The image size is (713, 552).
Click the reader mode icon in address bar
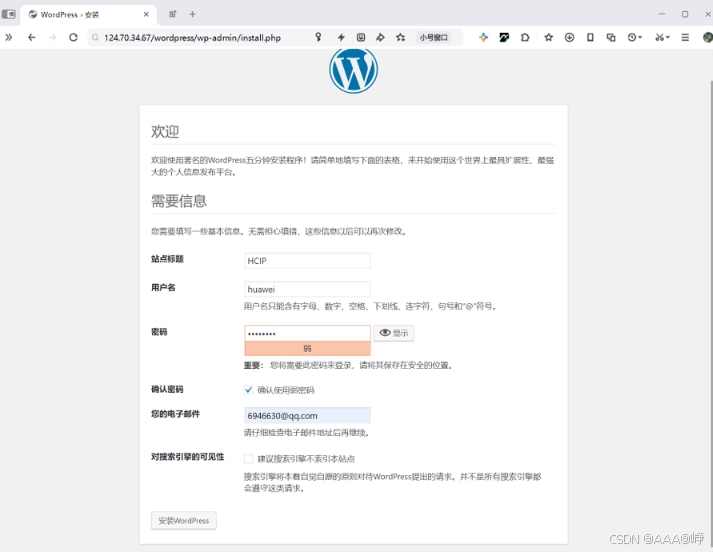click(361, 37)
